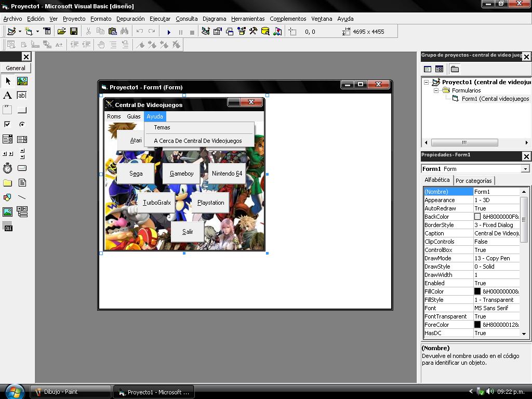Viewport: 532px width, 399px height.
Task: Open the Archivo menu
Action: click(x=12, y=19)
